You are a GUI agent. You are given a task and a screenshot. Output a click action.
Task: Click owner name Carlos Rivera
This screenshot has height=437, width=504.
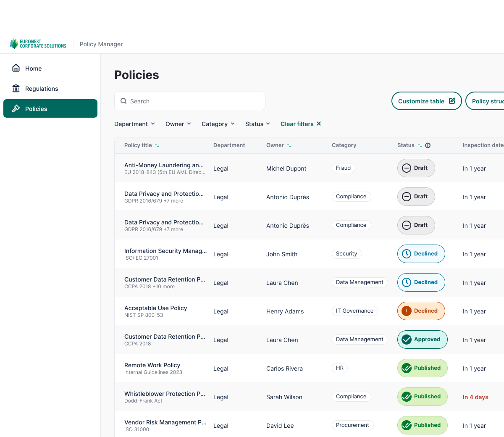pos(284,369)
